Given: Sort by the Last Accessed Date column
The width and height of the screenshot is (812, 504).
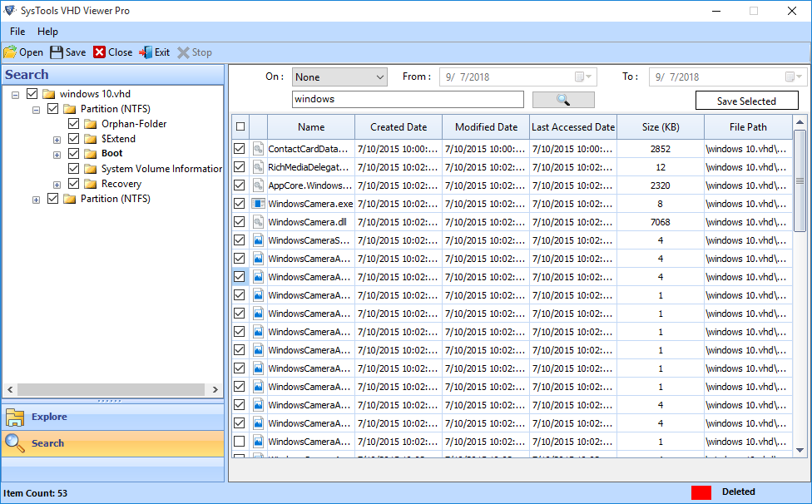Looking at the screenshot, I should tap(573, 127).
